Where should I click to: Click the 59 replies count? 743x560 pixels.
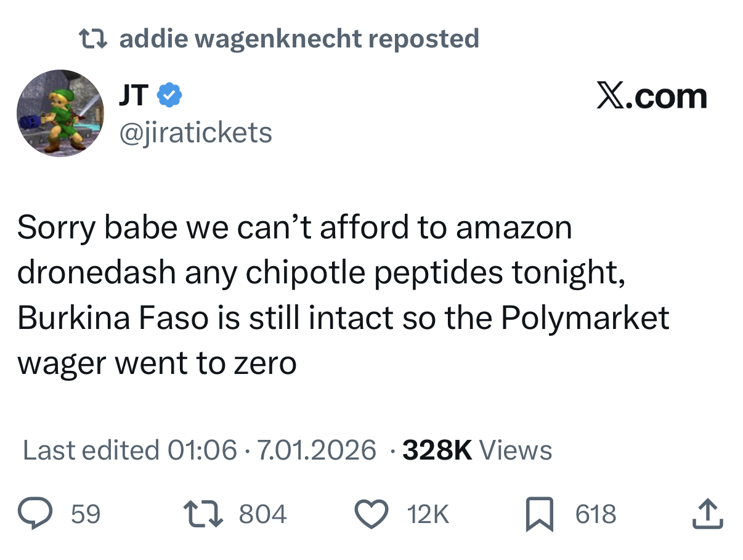coord(86,514)
